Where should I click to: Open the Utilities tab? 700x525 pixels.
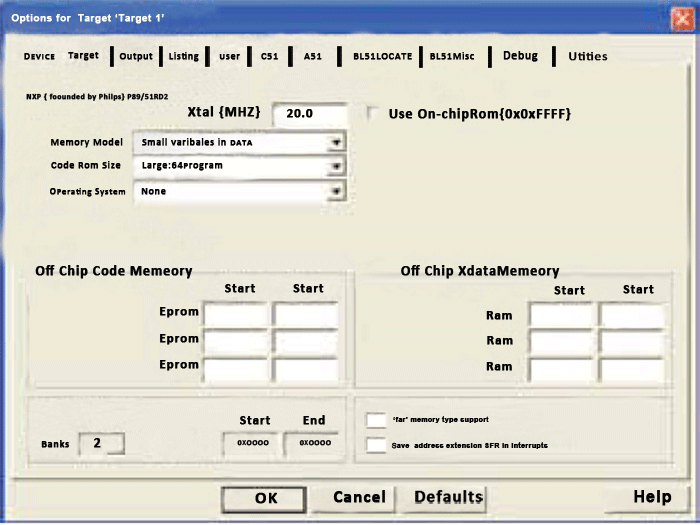(x=588, y=56)
